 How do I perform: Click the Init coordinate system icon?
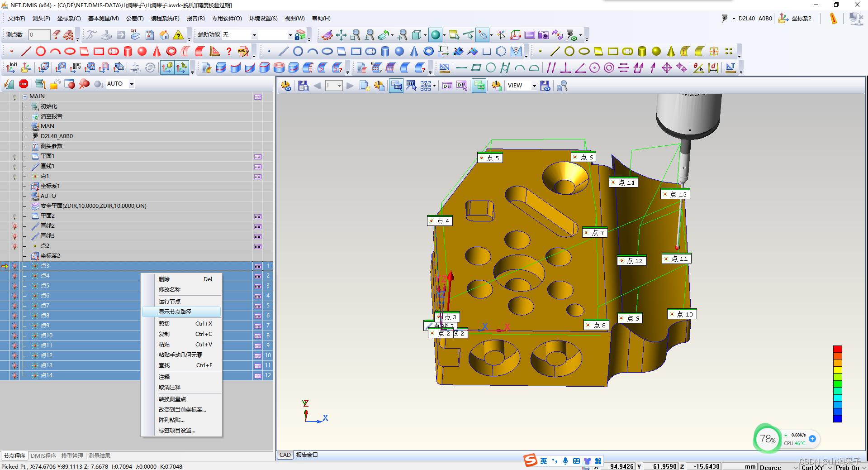click(x=11, y=68)
